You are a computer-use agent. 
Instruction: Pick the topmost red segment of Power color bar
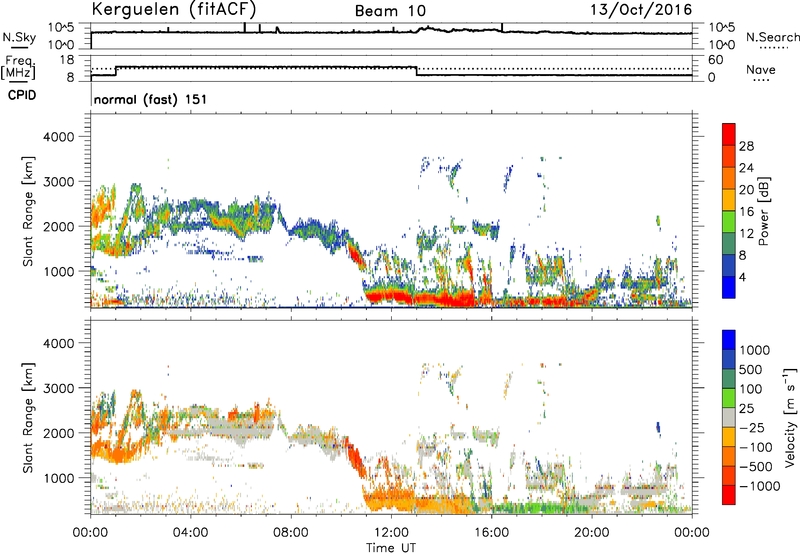pos(729,134)
